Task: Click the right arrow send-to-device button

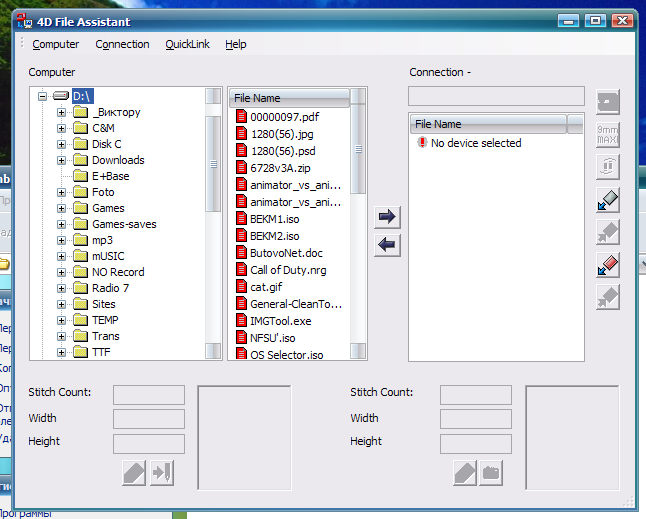Action: 387,217
